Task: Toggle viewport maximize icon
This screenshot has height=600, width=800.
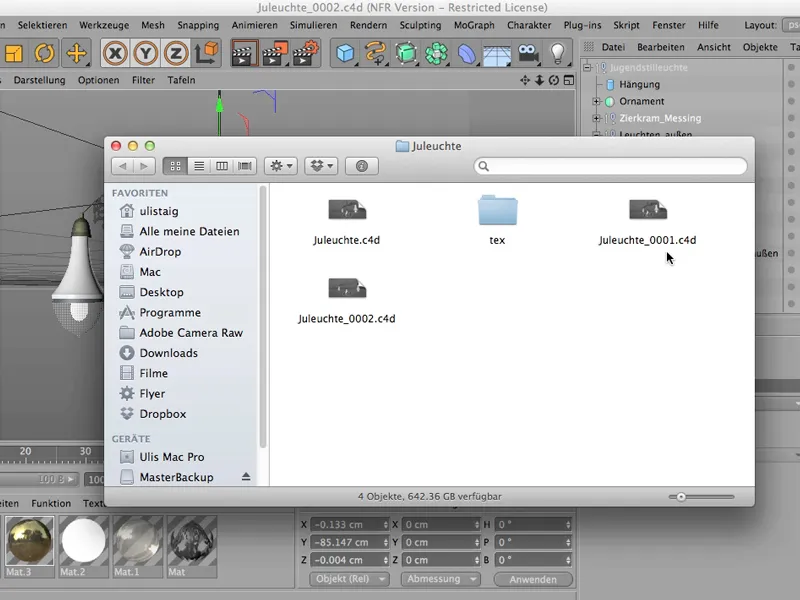Action: (x=569, y=80)
